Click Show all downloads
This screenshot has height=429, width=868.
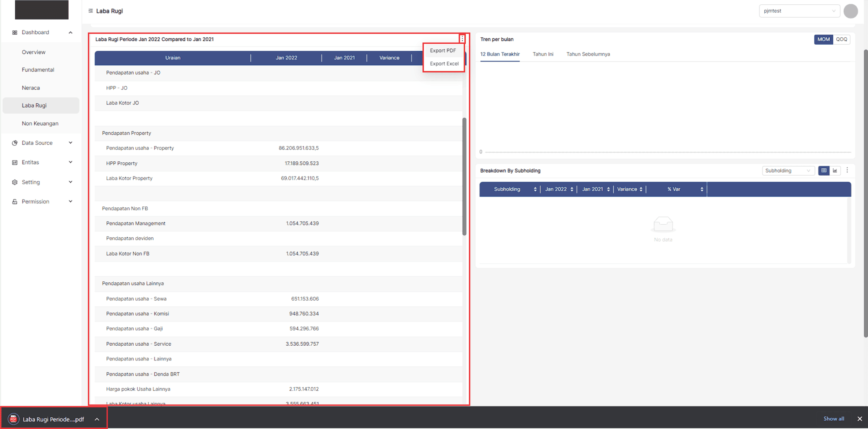(834, 419)
